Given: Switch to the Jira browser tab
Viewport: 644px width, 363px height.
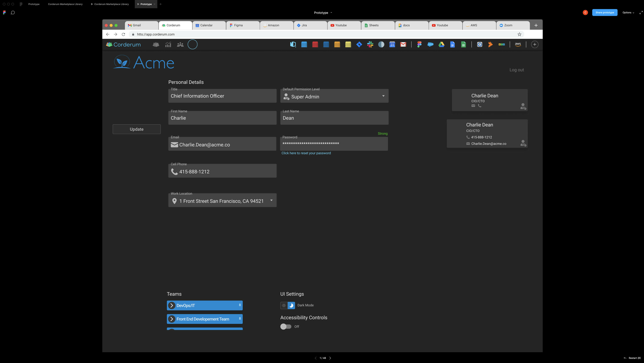Looking at the screenshot, I should [310, 25].
